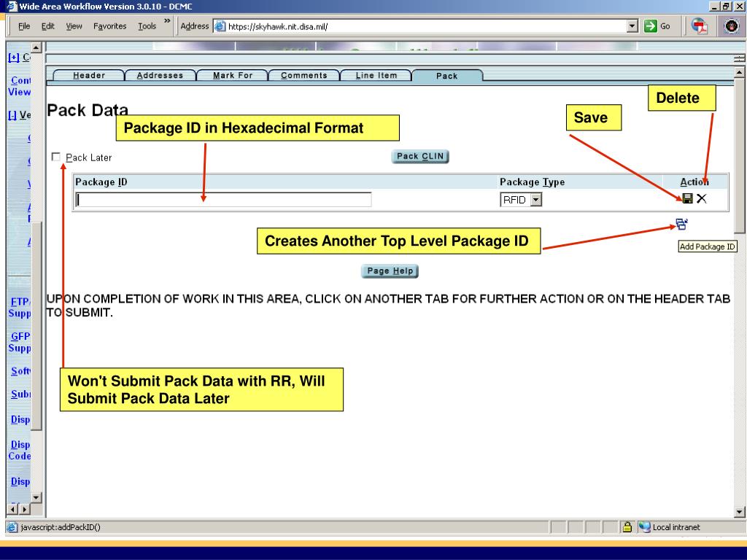Click the sidebar horizontal scroll right arrow

pos(25,509)
